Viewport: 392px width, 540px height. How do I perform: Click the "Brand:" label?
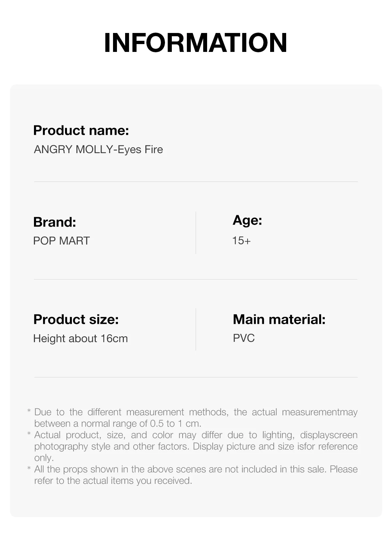55,222
